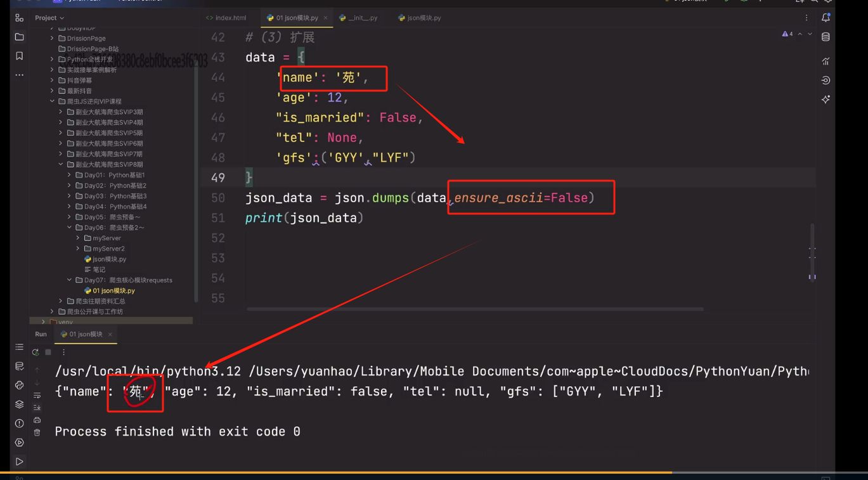Viewport: 868px width, 480px height.
Task: Select the 实战接单案例解析 folder
Action: pyautogui.click(x=87, y=70)
